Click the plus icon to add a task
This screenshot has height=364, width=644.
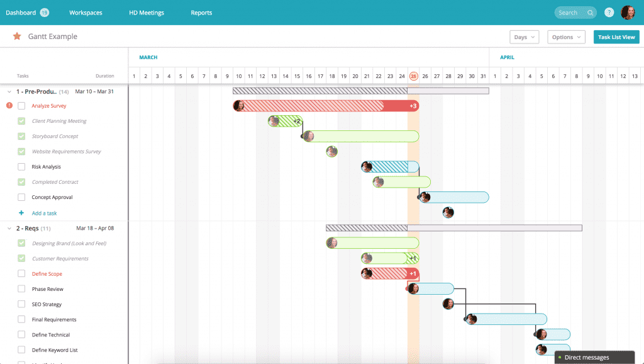[x=21, y=213]
